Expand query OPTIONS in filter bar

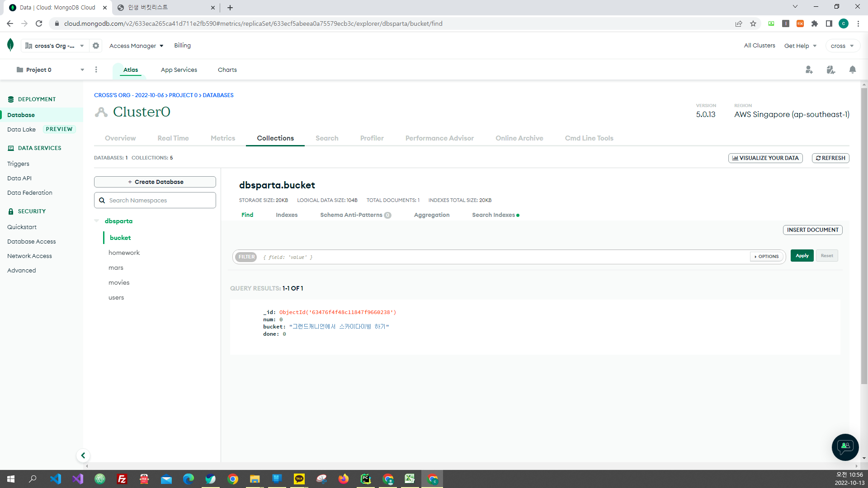coord(766,257)
